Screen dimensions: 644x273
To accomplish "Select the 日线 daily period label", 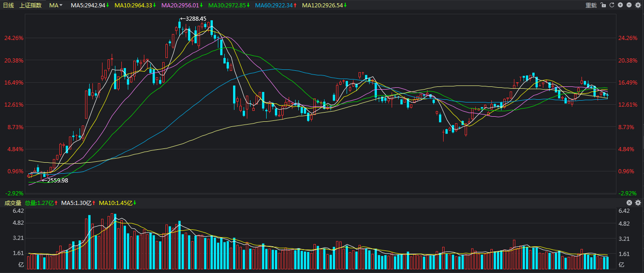I will pyautogui.click(x=9, y=6).
